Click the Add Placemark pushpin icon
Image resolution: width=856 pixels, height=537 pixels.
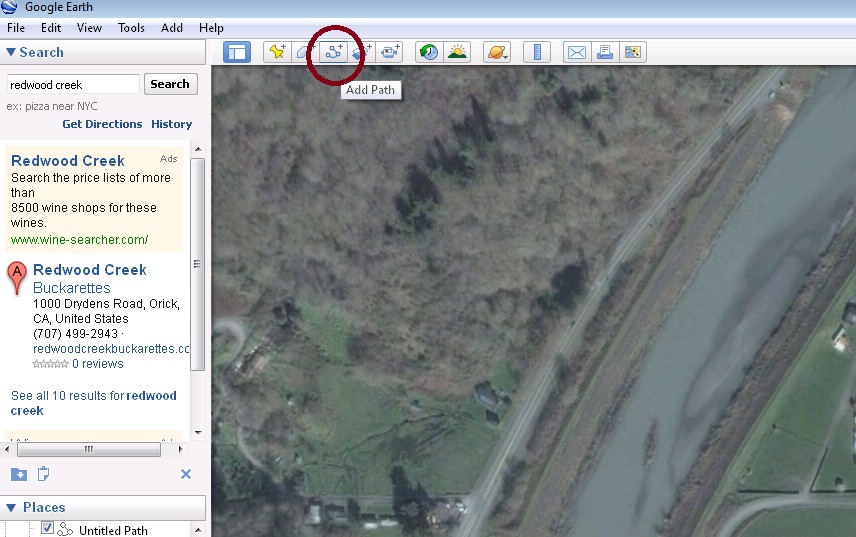tap(276, 52)
